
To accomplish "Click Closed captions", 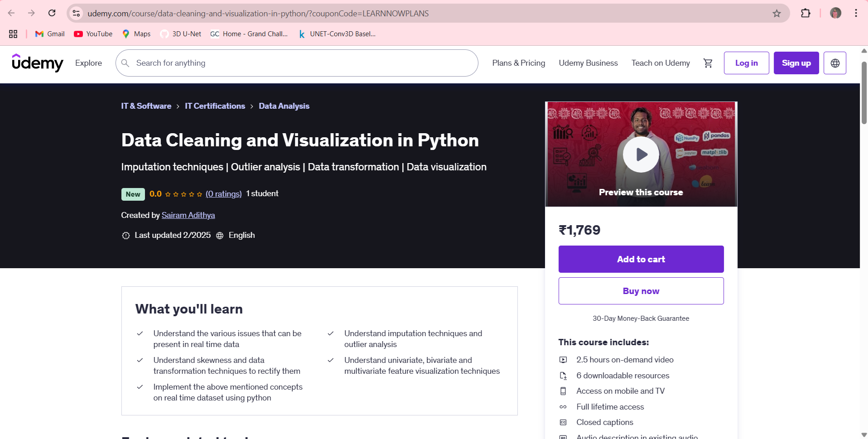I will point(604,422).
